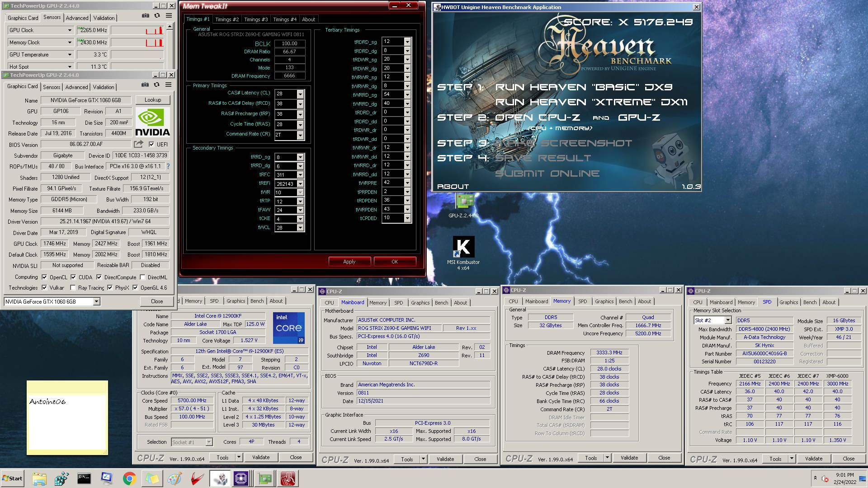The height and width of the screenshot is (488, 868).
Task: Click the Start button
Action: coord(13,479)
